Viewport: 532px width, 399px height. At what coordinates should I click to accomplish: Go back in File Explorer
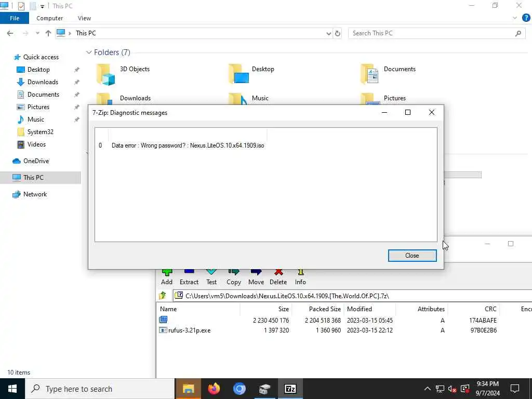10,33
